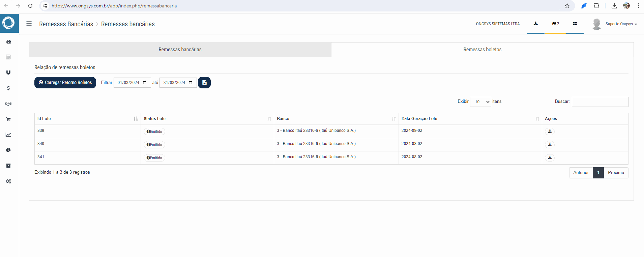
Task: Download file for lote 340
Action: click(x=550, y=144)
